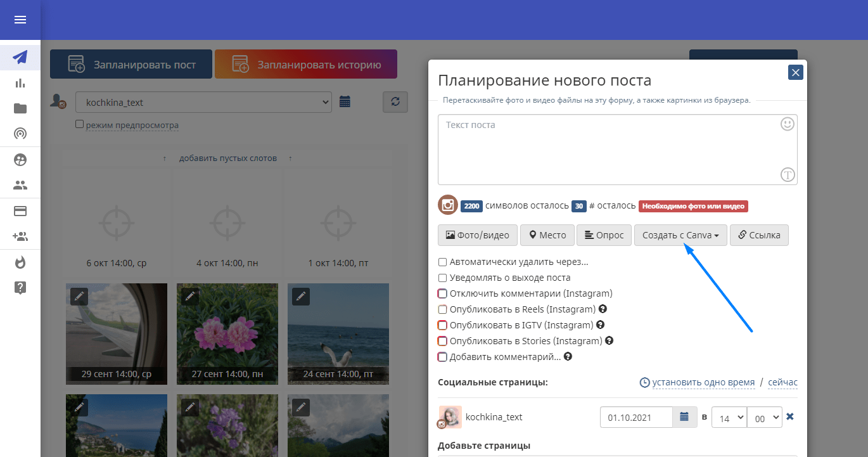Edit the 24 сент 14:00 post pencil
This screenshot has width=868, height=457.
click(x=301, y=296)
